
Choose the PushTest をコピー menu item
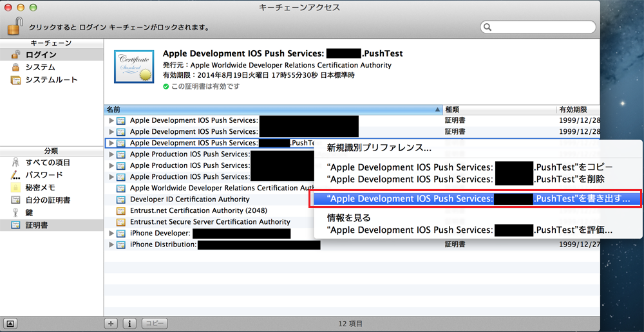[x=477, y=167]
